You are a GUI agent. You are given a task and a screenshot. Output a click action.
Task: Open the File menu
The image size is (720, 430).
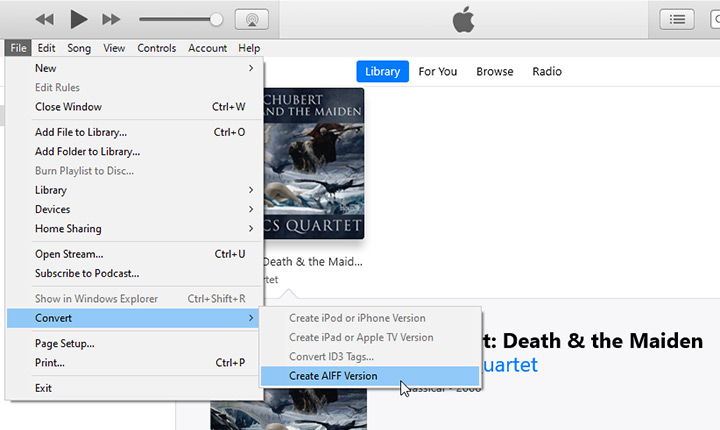18,48
